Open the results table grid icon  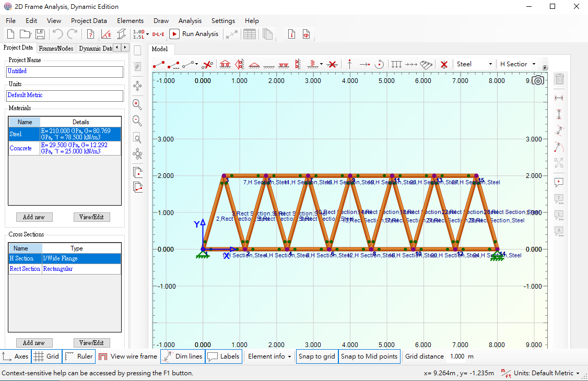click(250, 34)
